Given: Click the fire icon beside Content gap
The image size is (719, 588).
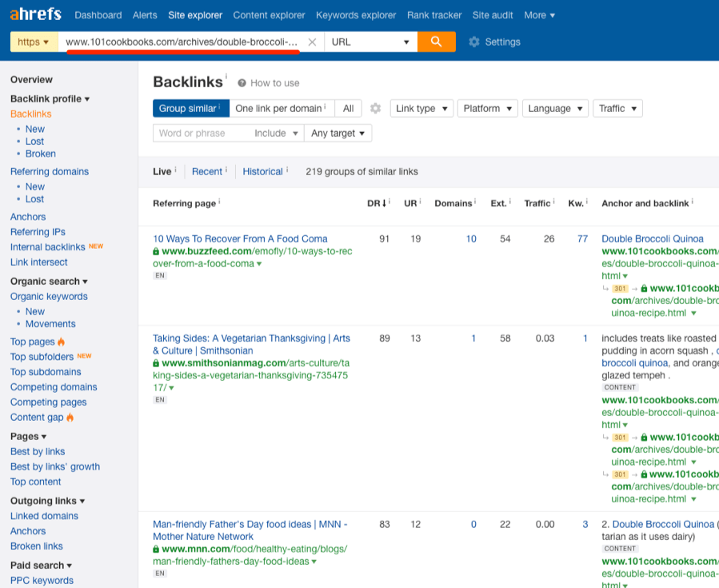Looking at the screenshot, I should point(70,418).
